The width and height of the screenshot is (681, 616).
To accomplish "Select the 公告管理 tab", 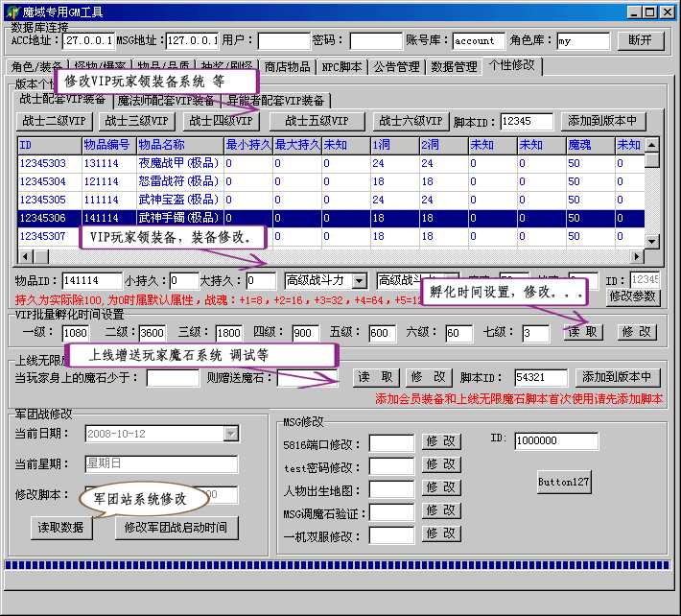I will (396, 67).
